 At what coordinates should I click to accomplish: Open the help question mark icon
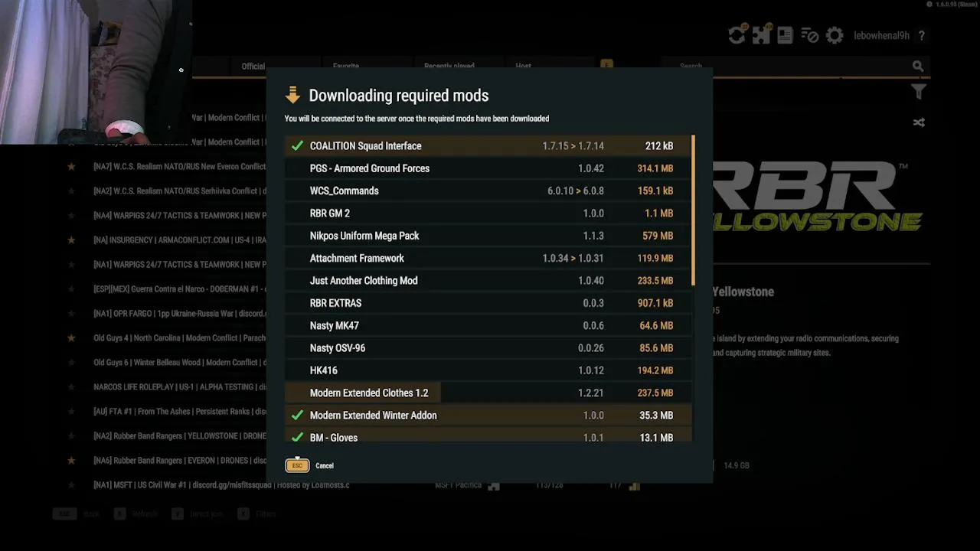click(922, 36)
